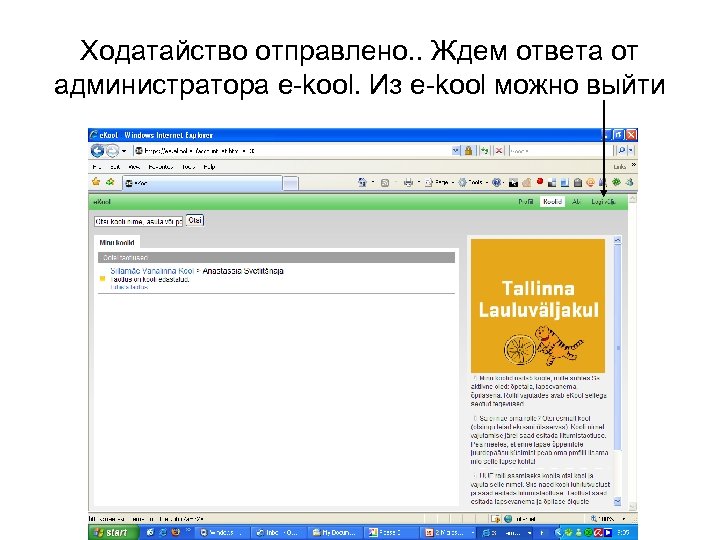Click the Print icon
Screen dimensions: 720x540
point(408,183)
